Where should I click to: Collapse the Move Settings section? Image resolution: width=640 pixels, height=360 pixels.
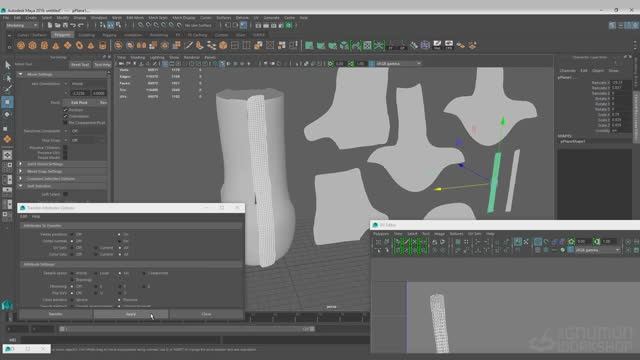(63, 75)
